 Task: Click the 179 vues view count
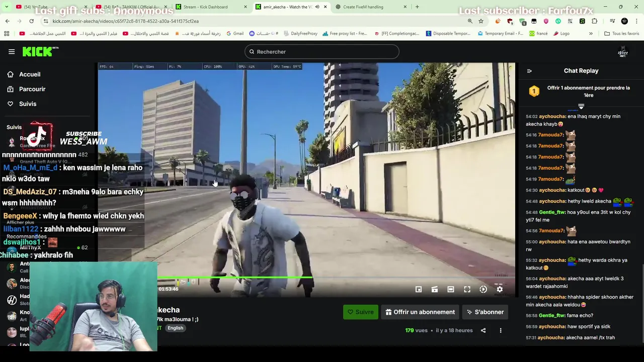416,330
